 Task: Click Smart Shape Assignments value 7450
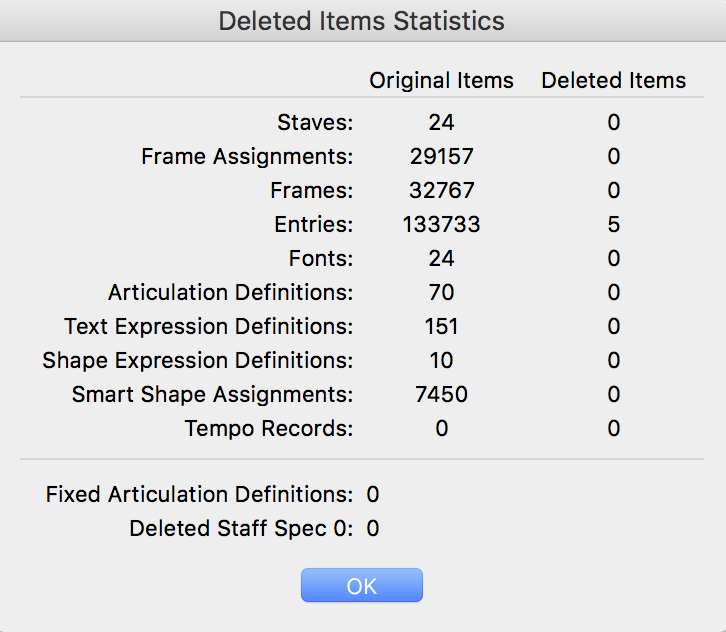tap(442, 394)
